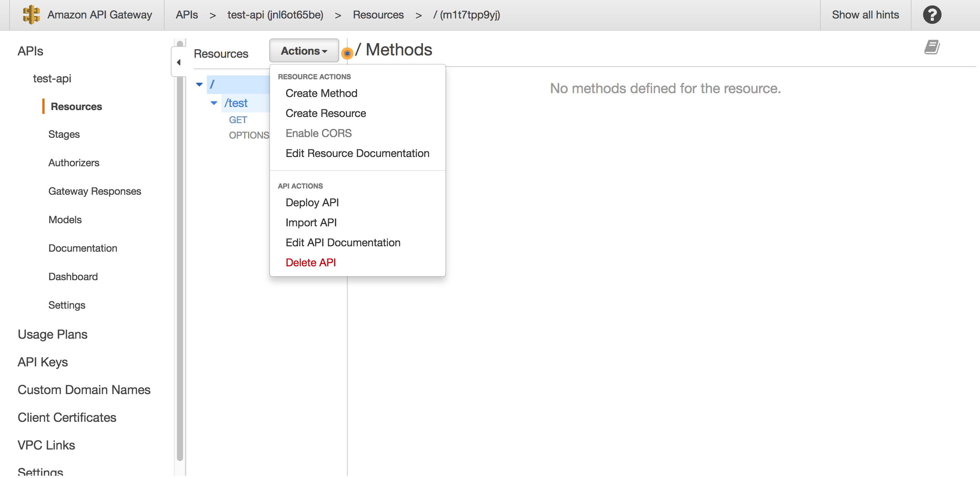This screenshot has width=980, height=478.
Task: Collapse the root / resource node
Action: 199,84
